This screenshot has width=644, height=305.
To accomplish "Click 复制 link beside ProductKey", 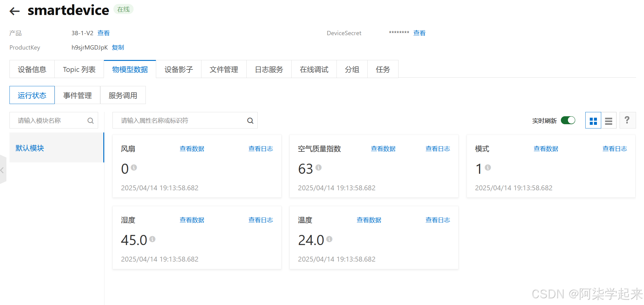I will tap(118, 47).
